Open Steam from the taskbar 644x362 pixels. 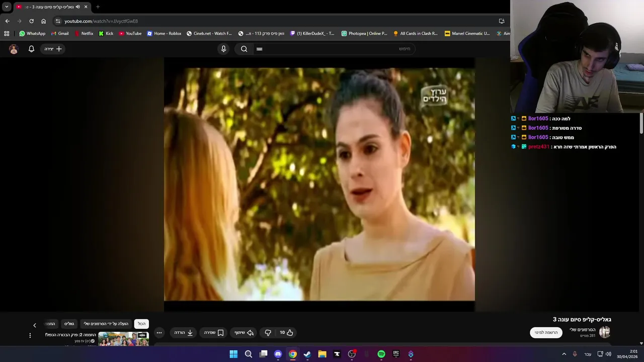(x=307, y=354)
